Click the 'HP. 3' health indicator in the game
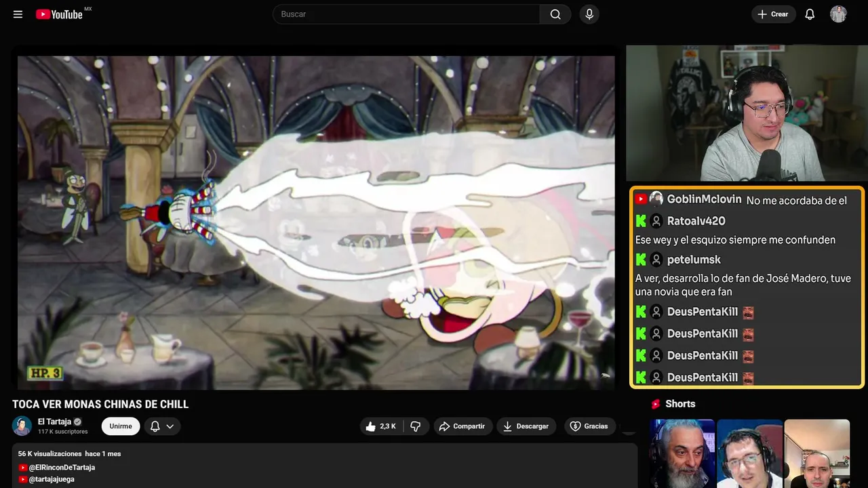Screen dimensions: 868x488 point(45,373)
